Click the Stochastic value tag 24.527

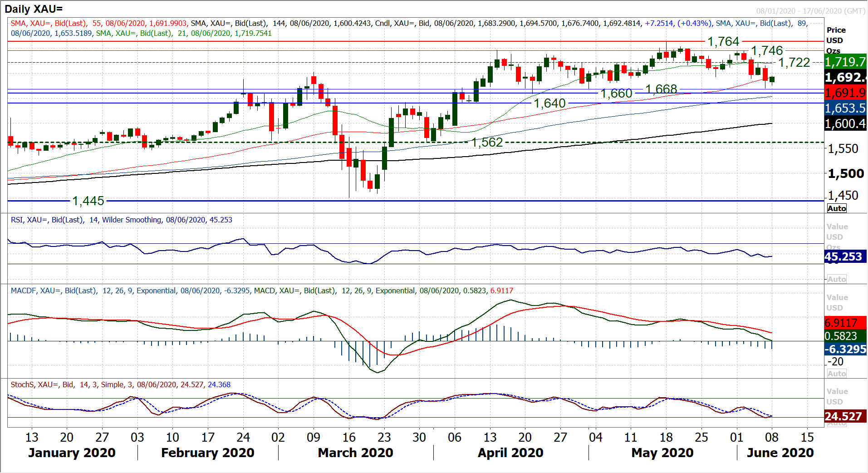coord(845,416)
